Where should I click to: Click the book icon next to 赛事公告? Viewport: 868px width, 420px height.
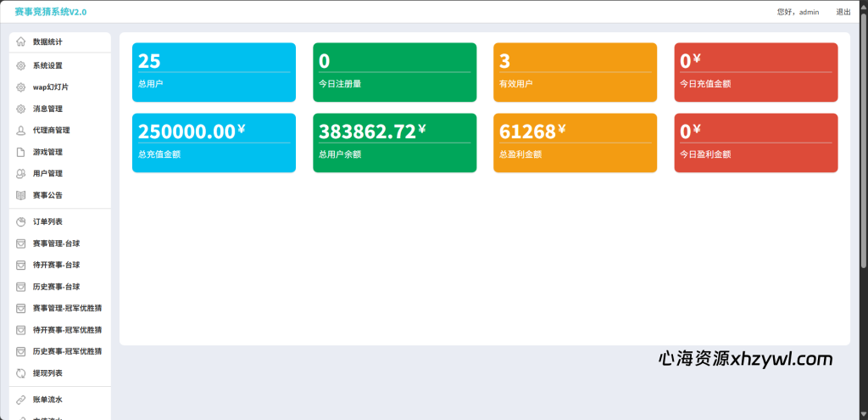tap(21, 195)
